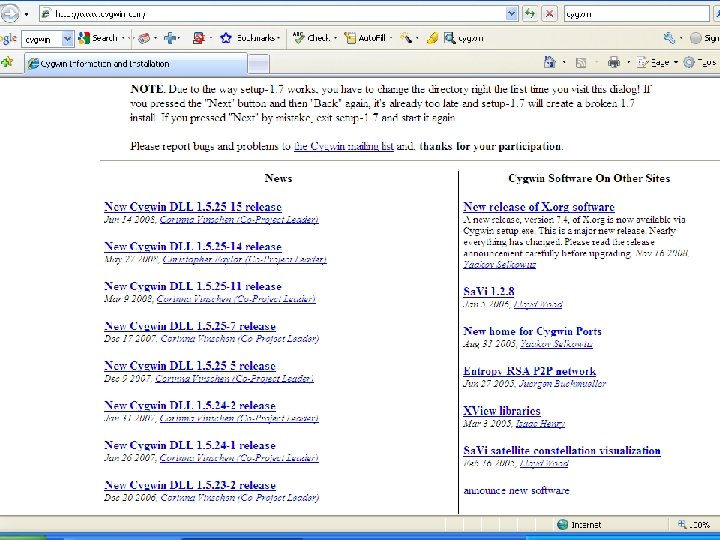720x540 pixels.
Task: Open New Cygwin DLL 1.5.23-2 release link
Action: [190, 485]
